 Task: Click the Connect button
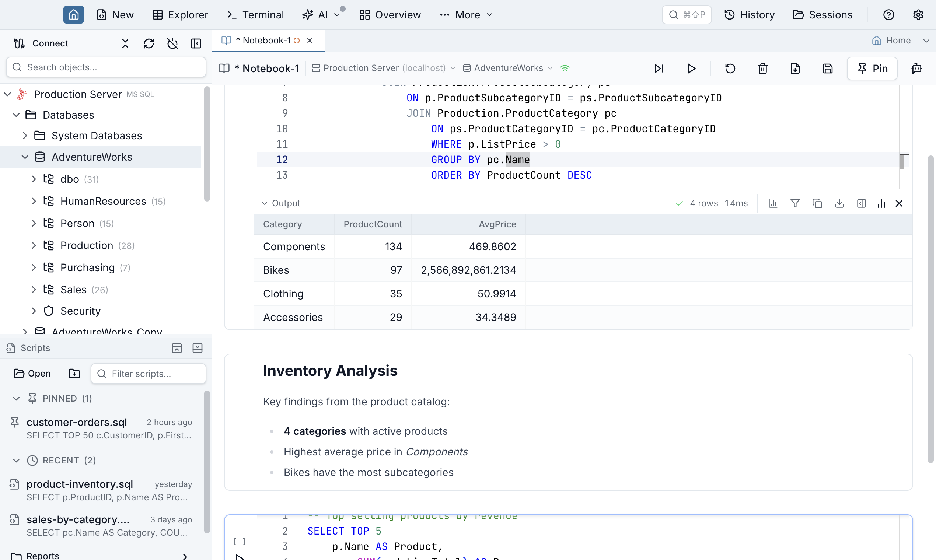coord(41,43)
